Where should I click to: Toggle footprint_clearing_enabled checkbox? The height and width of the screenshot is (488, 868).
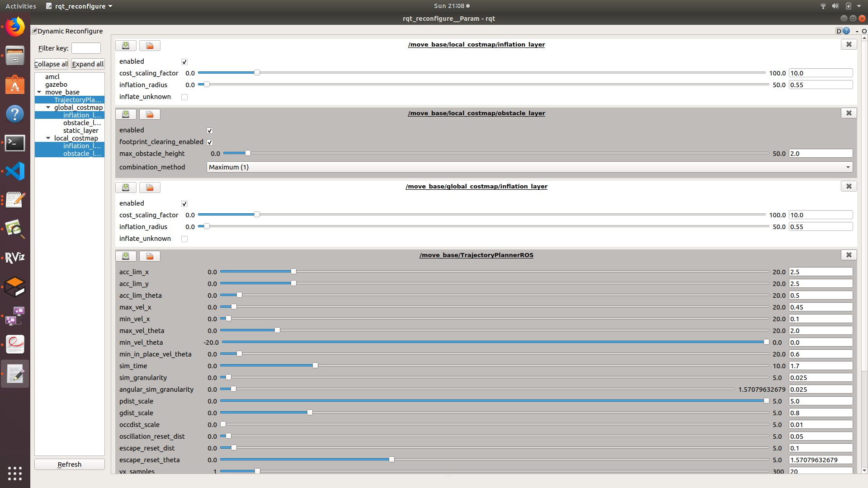210,142
